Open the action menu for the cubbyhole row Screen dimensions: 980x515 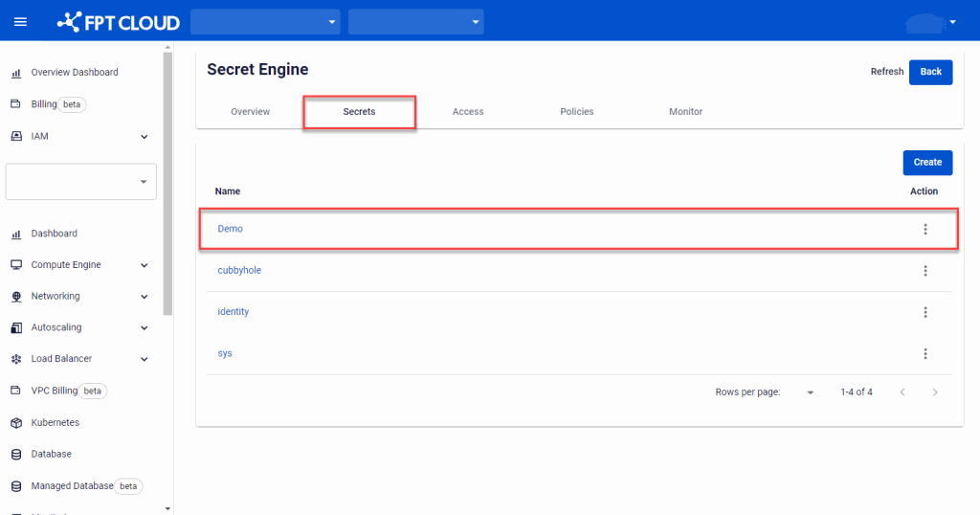925,271
